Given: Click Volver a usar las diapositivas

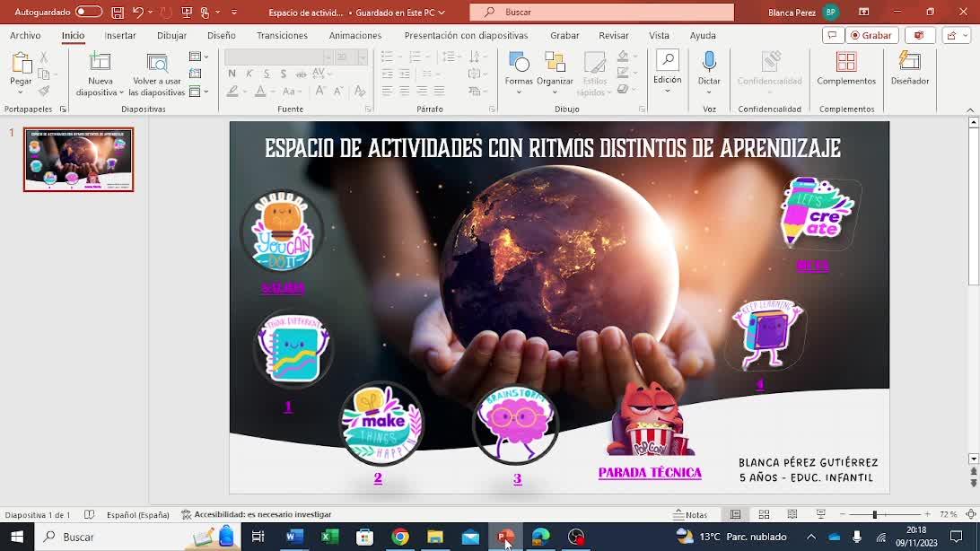Looking at the screenshot, I should point(157,75).
